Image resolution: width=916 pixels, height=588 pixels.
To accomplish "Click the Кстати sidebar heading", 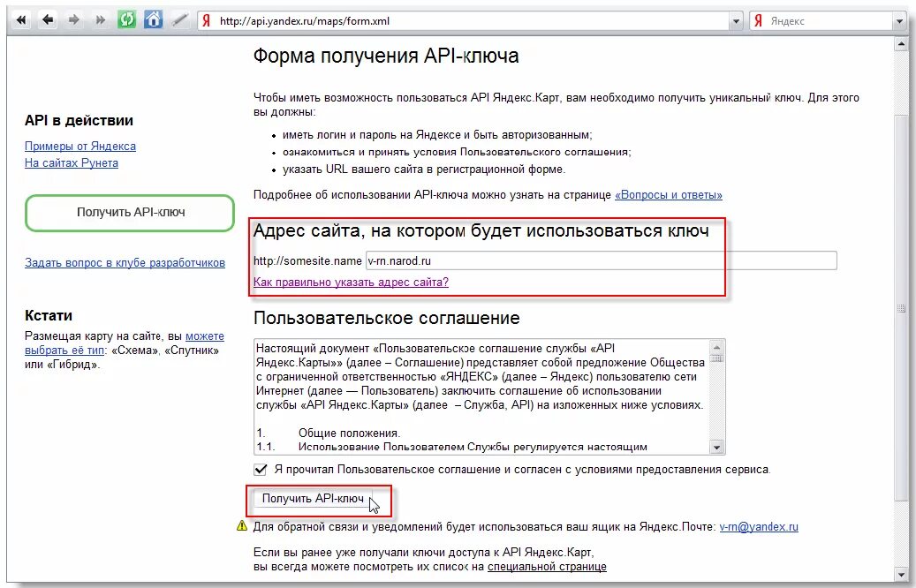I will pyautogui.click(x=49, y=315).
